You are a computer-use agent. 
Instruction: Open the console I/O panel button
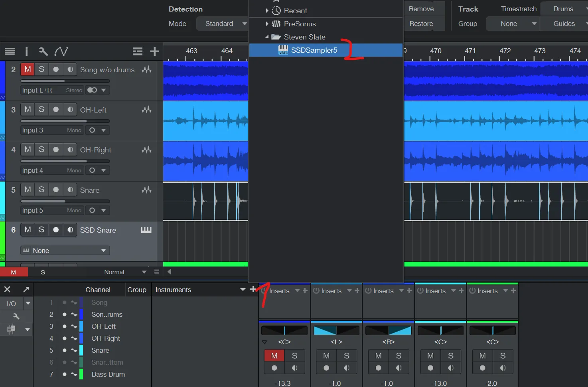11,304
